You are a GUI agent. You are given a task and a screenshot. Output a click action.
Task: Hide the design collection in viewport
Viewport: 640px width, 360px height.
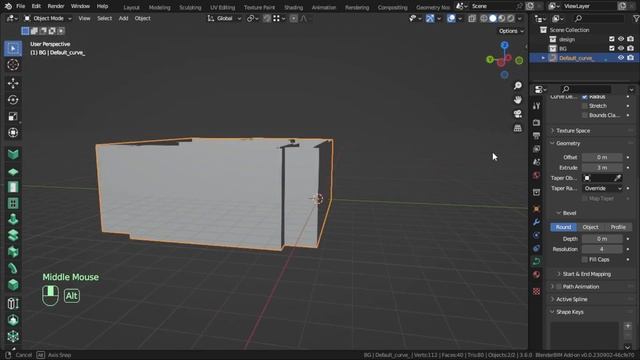(x=621, y=39)
